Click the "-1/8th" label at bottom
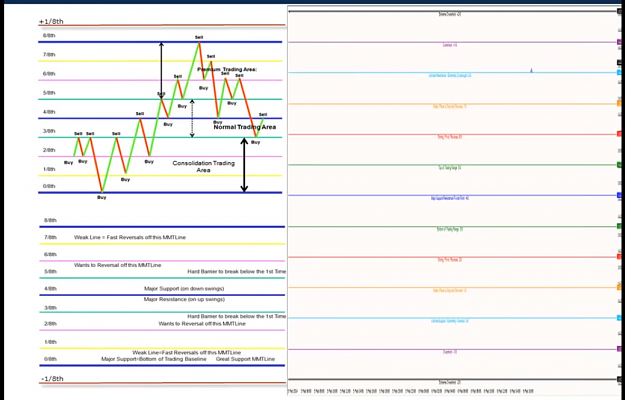The width and height of the screenshot is (625, 400). point(52,378)
